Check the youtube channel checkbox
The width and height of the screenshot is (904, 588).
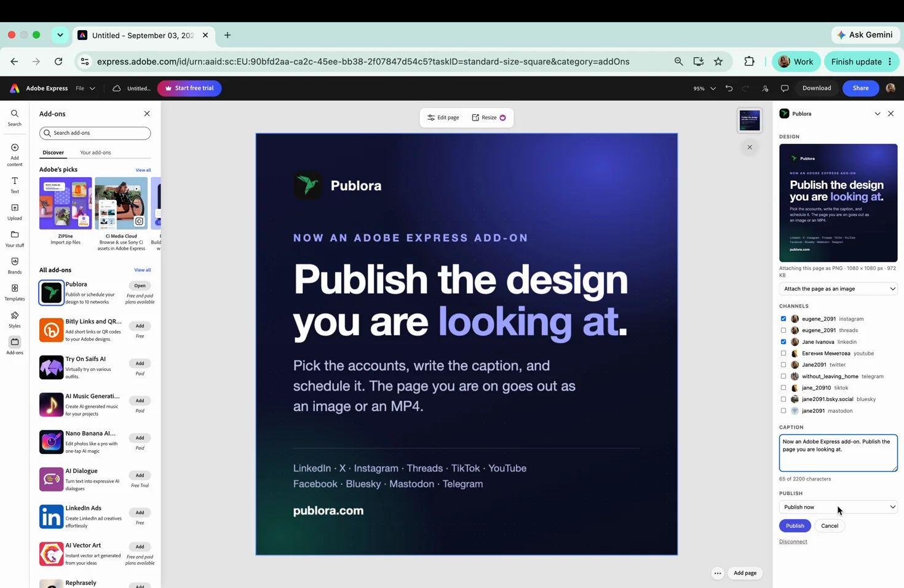(x=783, y=353)
